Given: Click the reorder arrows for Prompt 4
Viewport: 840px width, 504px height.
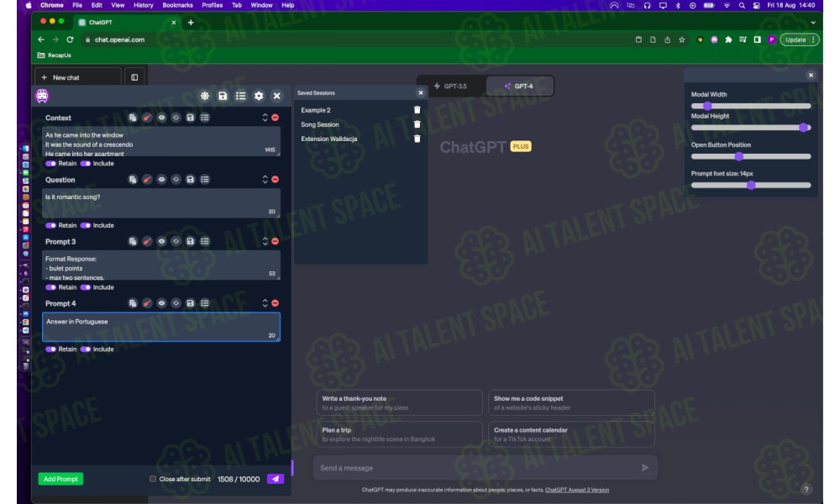Looking at the screenshot, I should [265, 303].
